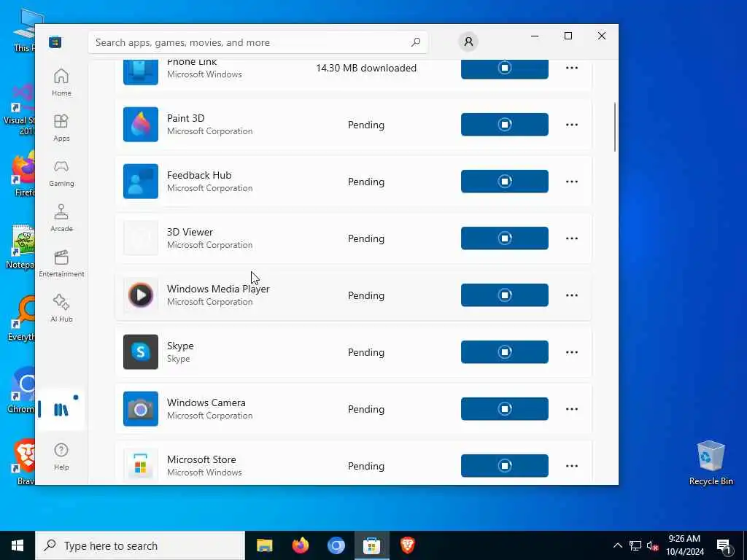Stop the 3D Viewer pending update
The width and height of the screenshot is (747, 560).
click(505, 238)
